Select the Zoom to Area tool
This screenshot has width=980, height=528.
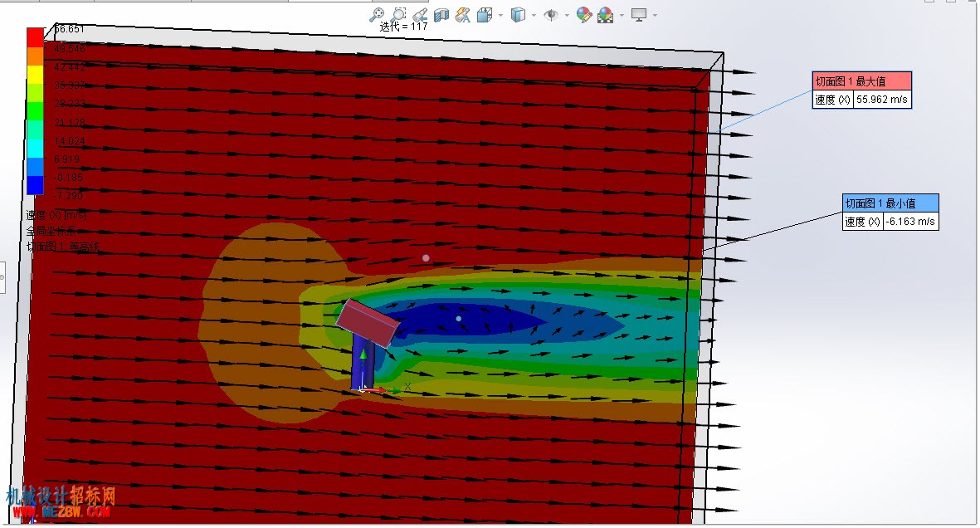pyautogui.click(x=399, y=14)
